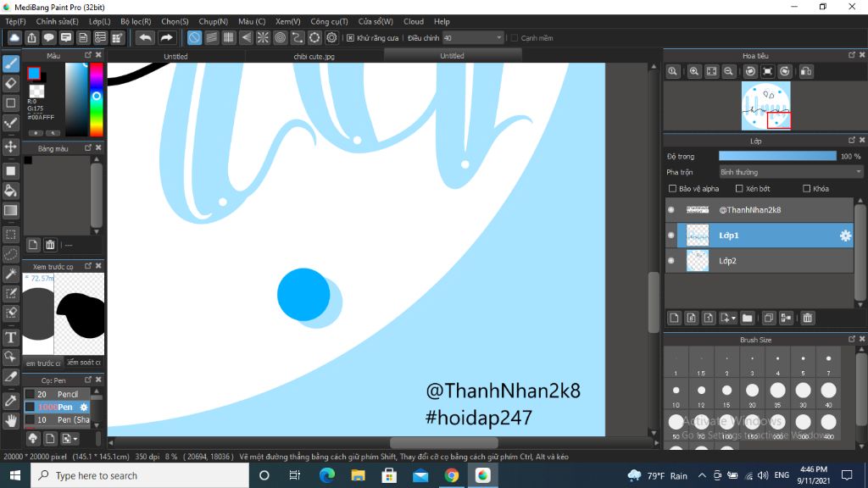The height and width of the screenshot is (488, 868).
Task: Show hidden system tray icons
Action: [x=702, y=475]
